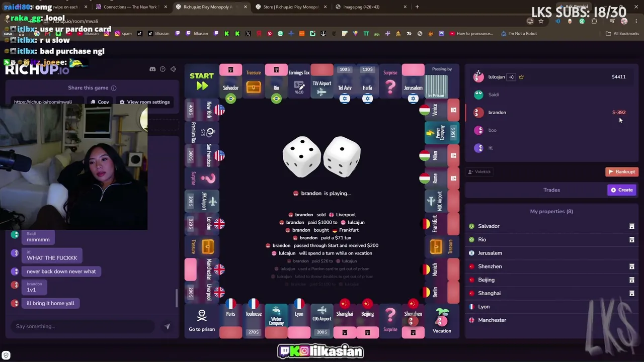Focus the Say something chat input
Screen dimensions: 644x362
83,326
